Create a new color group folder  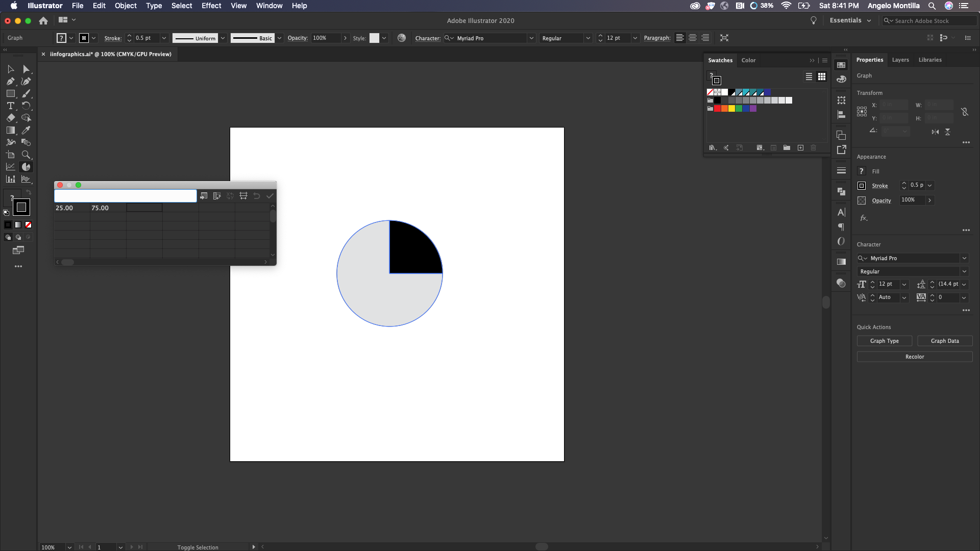coord(787,148)
